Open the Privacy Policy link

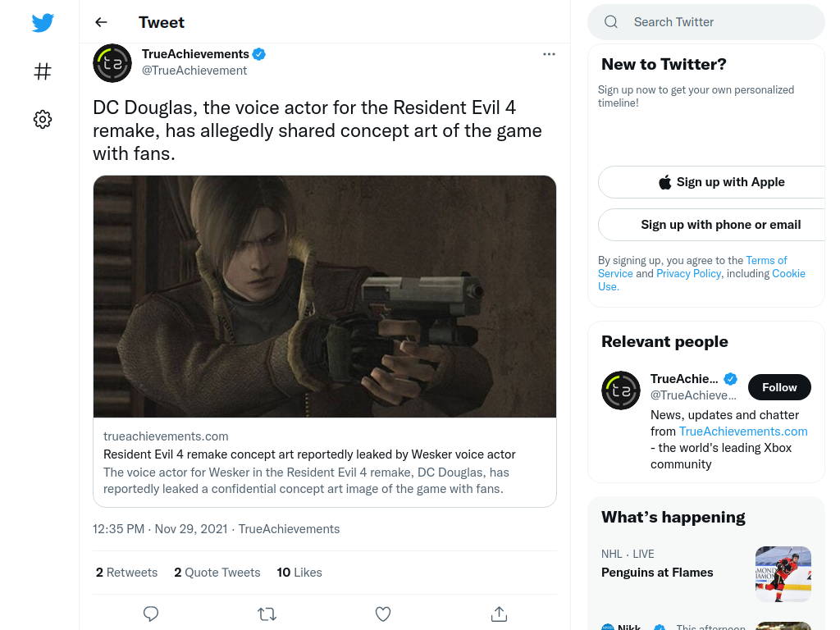tap(688, 273)
